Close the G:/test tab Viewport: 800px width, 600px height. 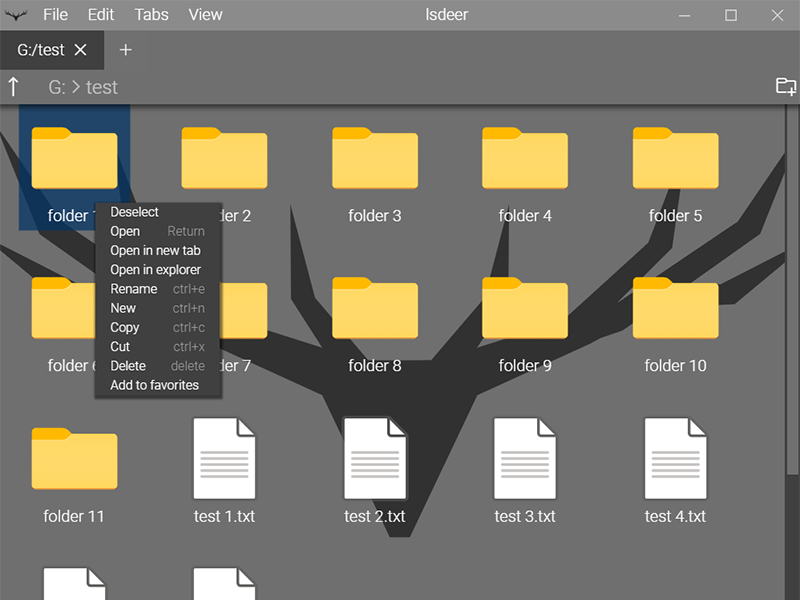pyautogui.click(x=80, y=49)
